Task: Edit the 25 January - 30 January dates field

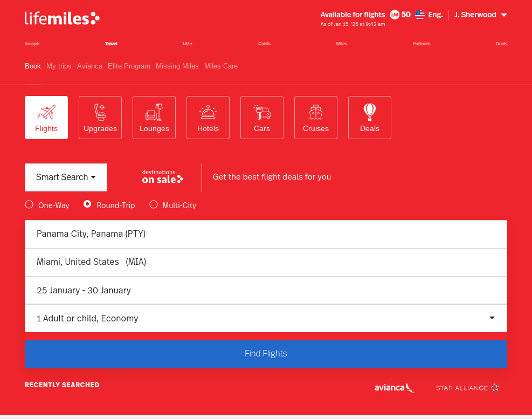Action: coord(266,290)
